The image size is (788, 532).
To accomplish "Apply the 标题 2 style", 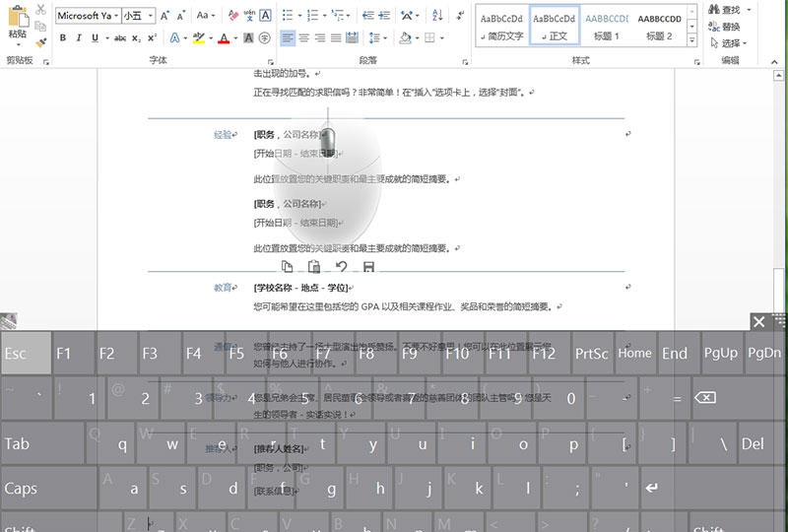I will pos(659,26).
